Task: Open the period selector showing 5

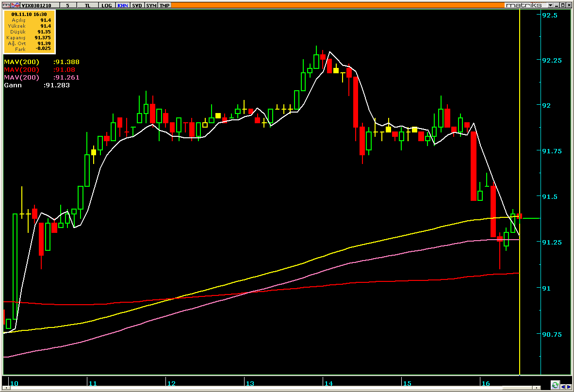Action: (68, 5)
